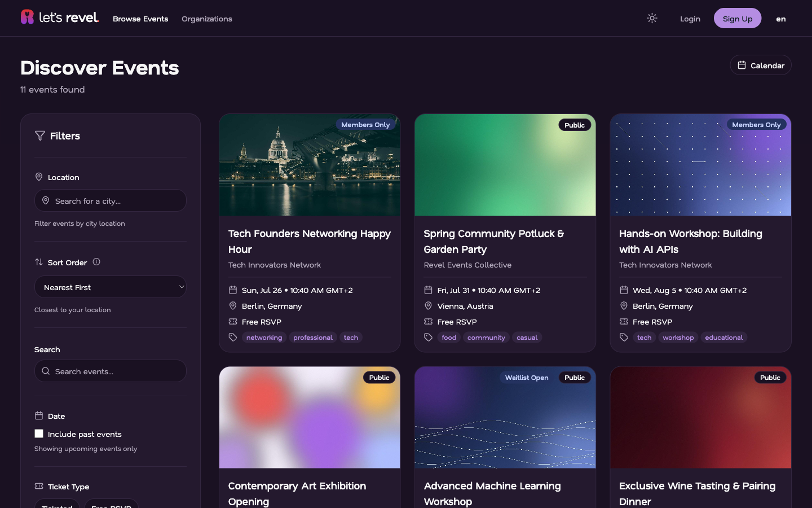The image size is (812, 508).
Task: Select the community tag
Action: (x=486, y=338)
